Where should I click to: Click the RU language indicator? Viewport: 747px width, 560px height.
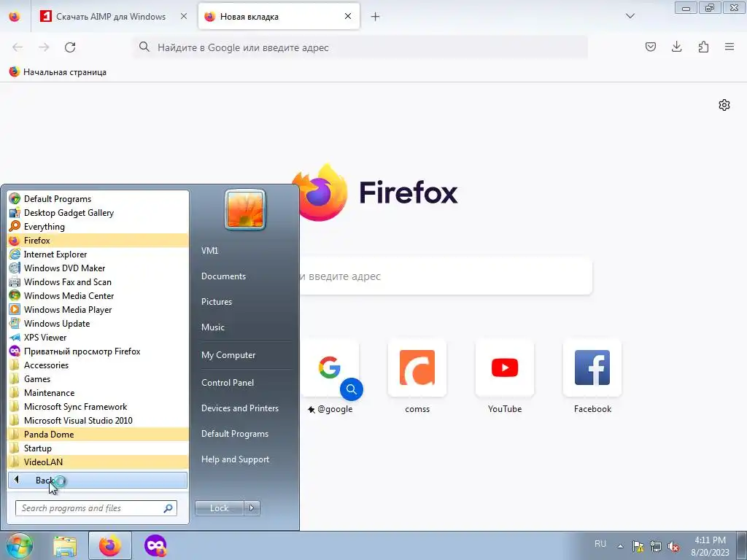[x=600, y=543]
